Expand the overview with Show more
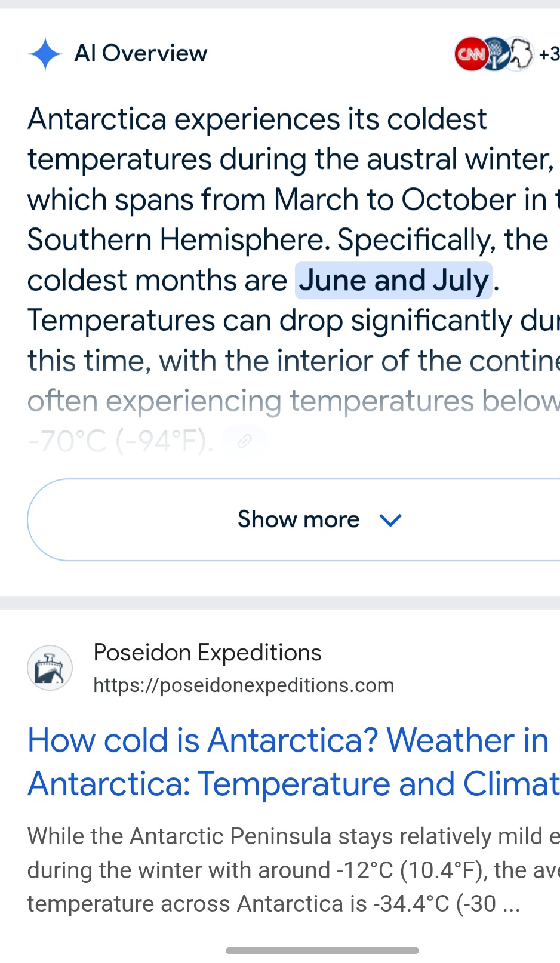560x963 pixels. tap(294, 519)
